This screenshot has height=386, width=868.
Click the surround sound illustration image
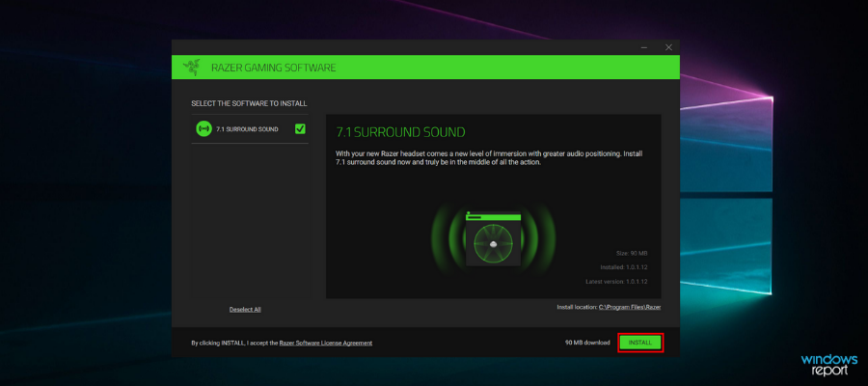[x=493, y=239]
